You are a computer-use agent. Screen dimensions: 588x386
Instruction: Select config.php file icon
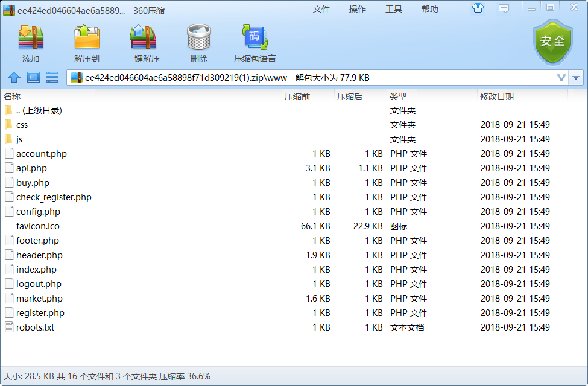[x=9, y=211]
